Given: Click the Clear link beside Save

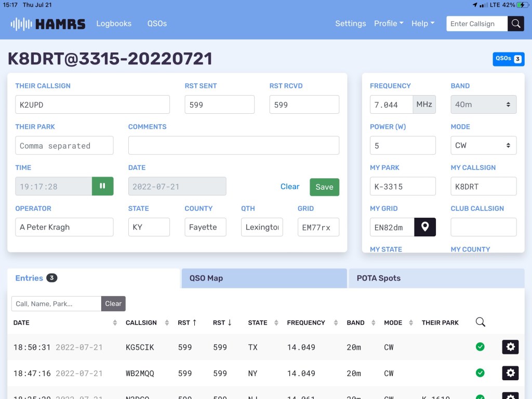Looking at the screenshot, I should pyautogui.click(x=290, y=187).
